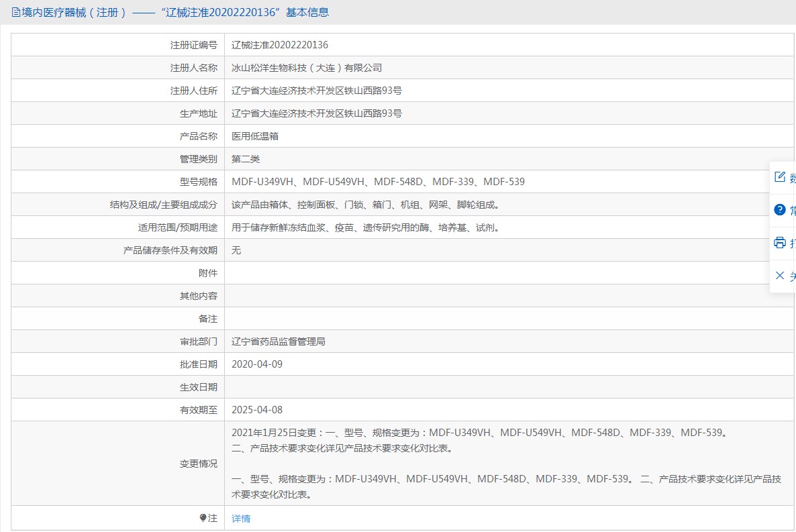
Task: Select the 生效日期 label
Action: coord(199,387)
